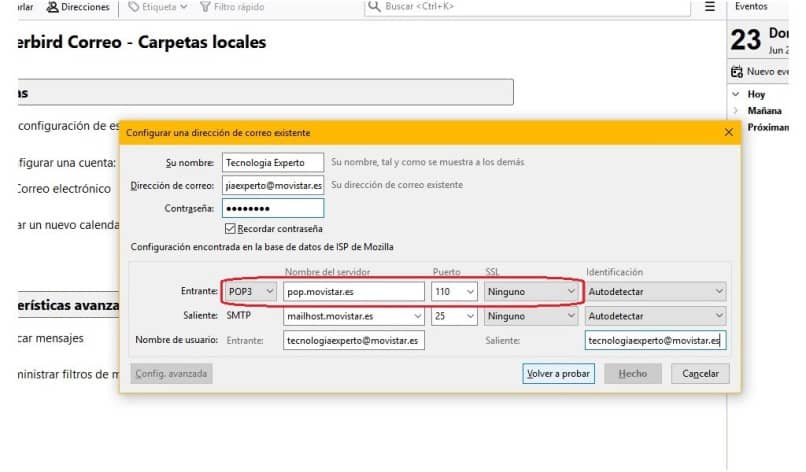This screenshot has width=806, height=472.
Task: Click the Eventos panel header
Action: click(750, 7)
